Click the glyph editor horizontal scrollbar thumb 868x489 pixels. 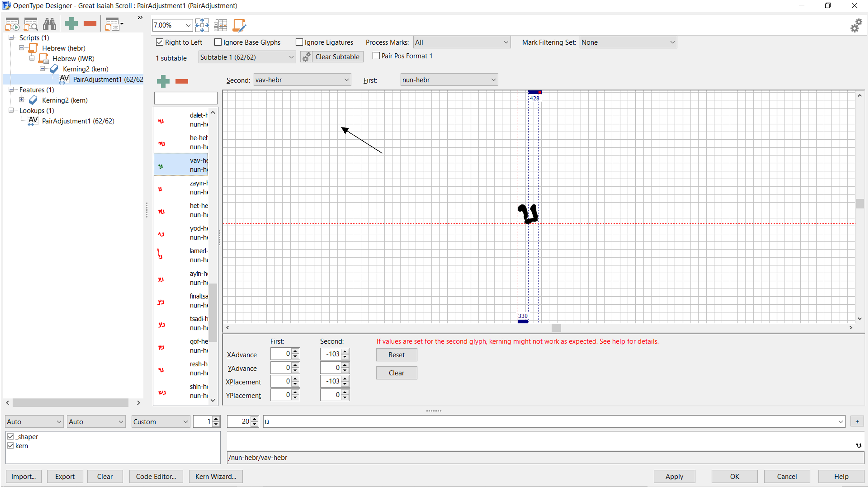coord(556,328)
